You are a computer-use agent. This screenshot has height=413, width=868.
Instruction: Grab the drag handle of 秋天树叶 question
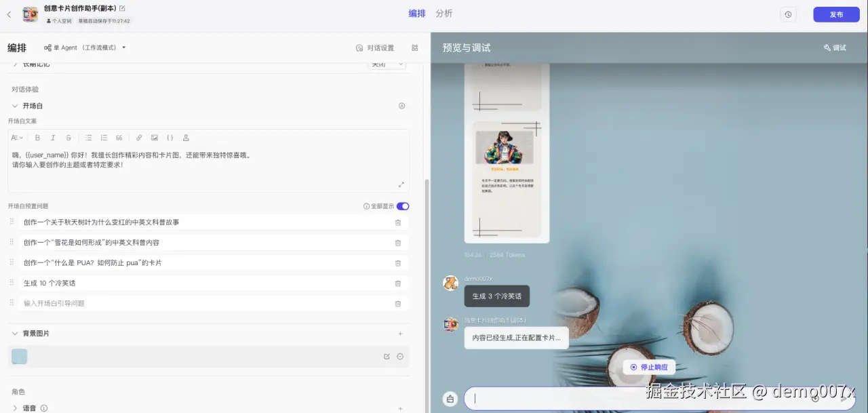click(x=12, y=222)
